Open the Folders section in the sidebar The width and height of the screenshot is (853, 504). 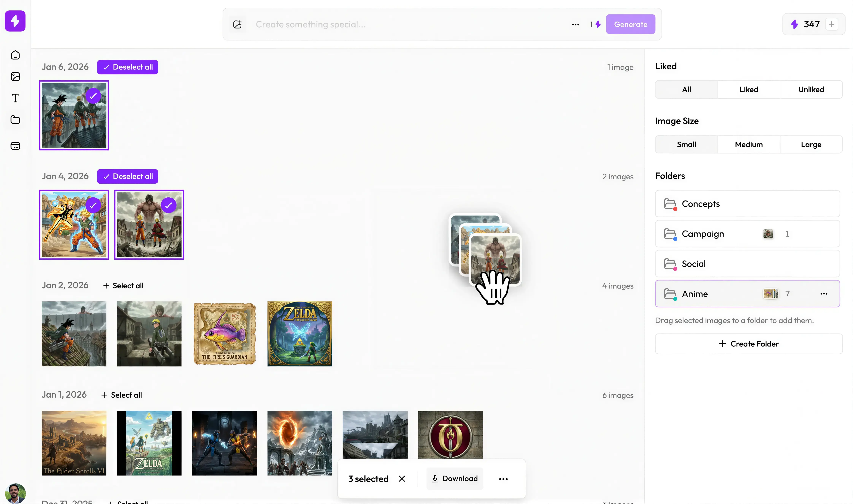pos(15,120)
